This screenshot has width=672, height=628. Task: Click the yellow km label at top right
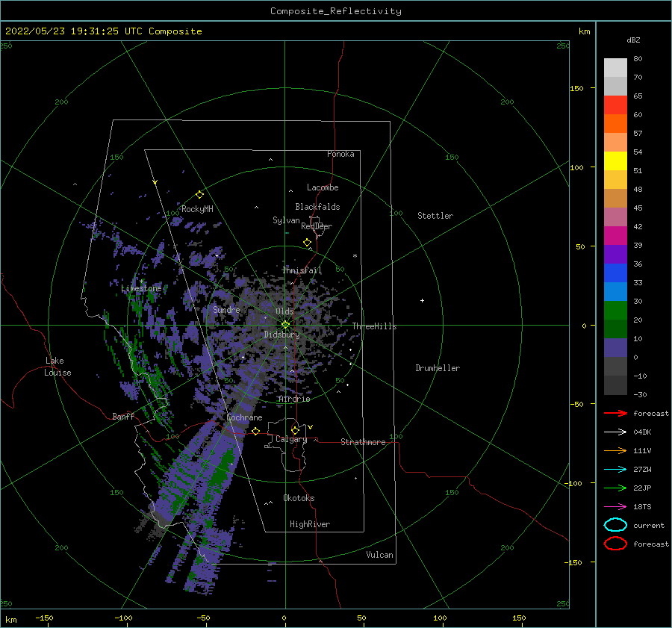click(584, 31)
